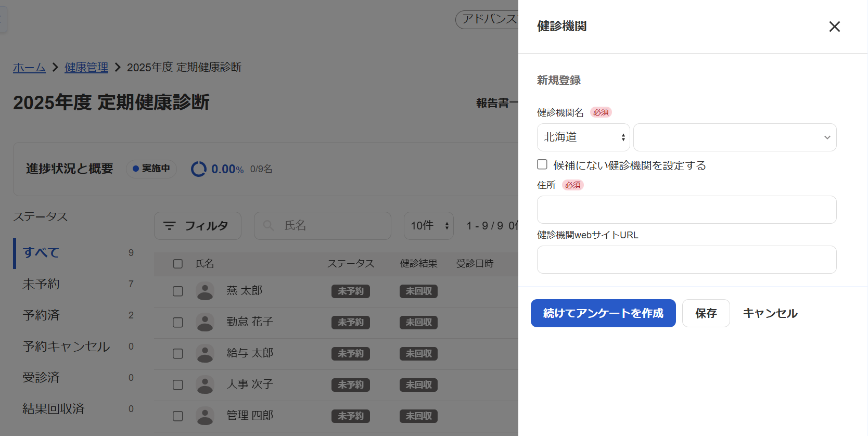Click the filter lines icon
The image size is (868, 436).
click(170, 226)
